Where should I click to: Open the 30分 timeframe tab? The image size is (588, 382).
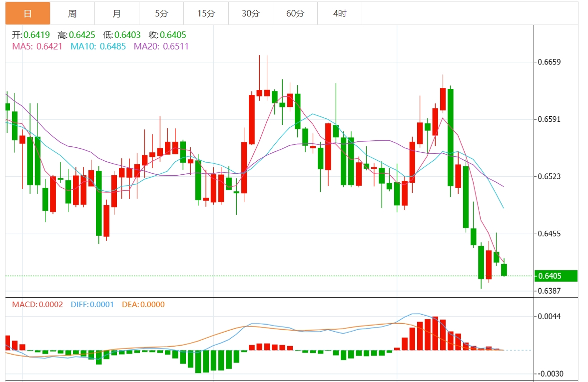[x=251, y=13]
